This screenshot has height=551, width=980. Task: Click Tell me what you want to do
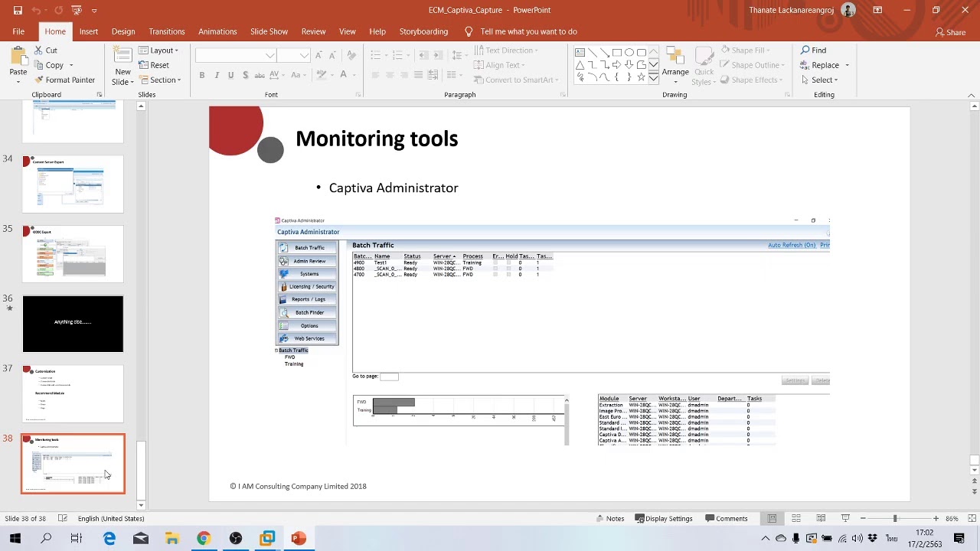521,31
